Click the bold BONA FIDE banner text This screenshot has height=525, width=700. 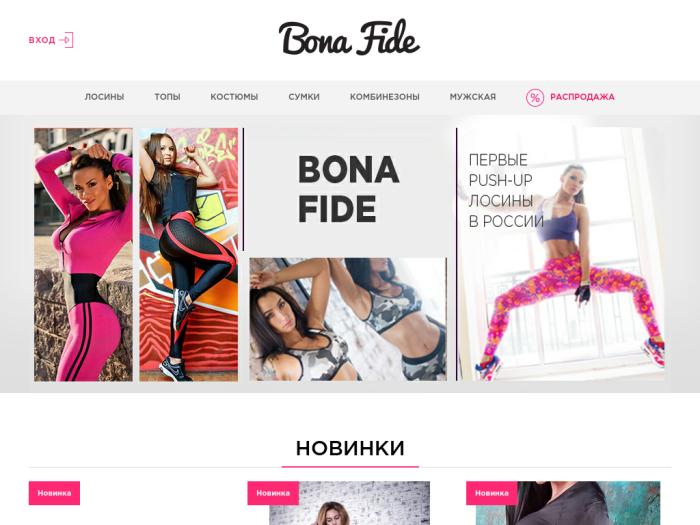pos(349,189)
